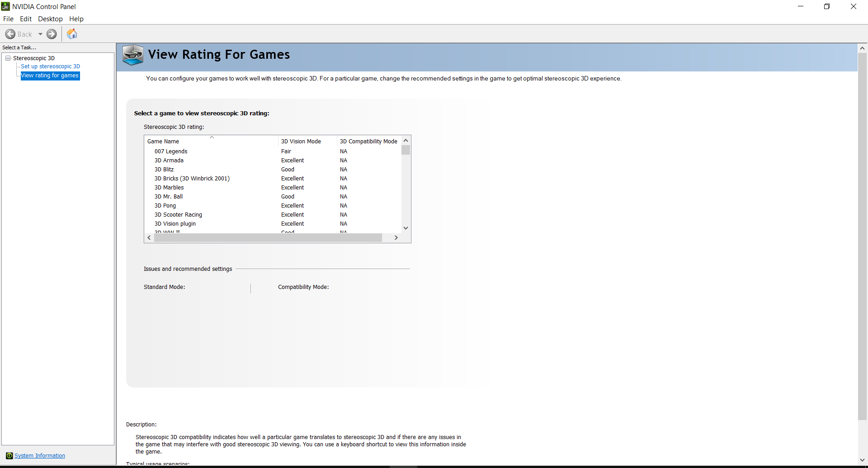Viewport: 868px width, 468px height.
Task: Sort by 3D Vision Mode column header
Action: (x=307, y=141)
